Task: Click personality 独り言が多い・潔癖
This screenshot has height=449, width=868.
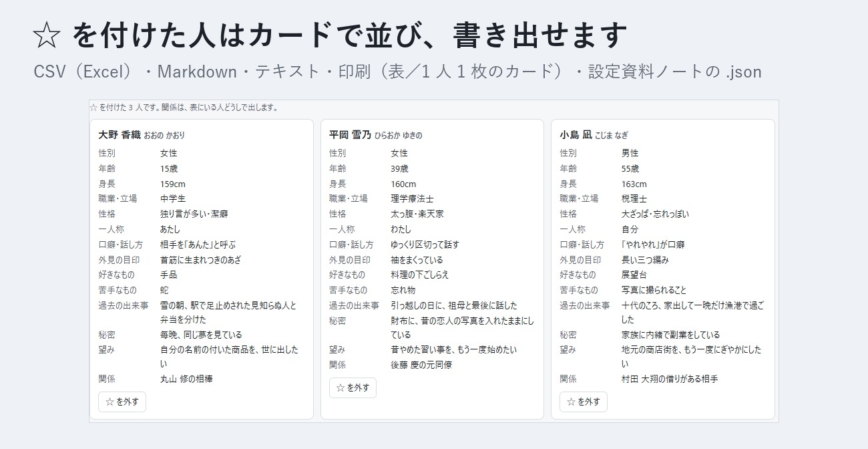Action: coord(194,214)
